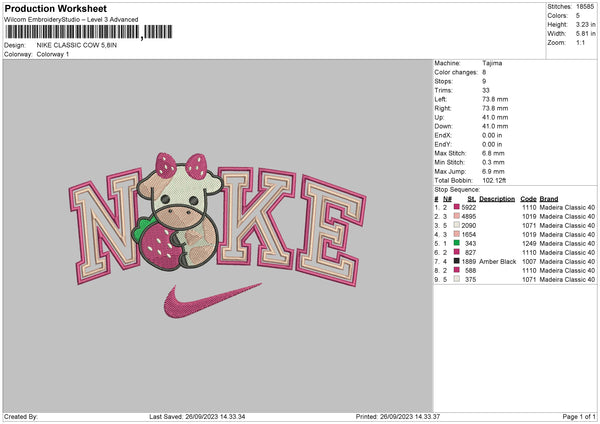Select the Min Stitch value "0.3 mm"
Image resolution: width=600 pixels, height=424 pixels.
493,162
